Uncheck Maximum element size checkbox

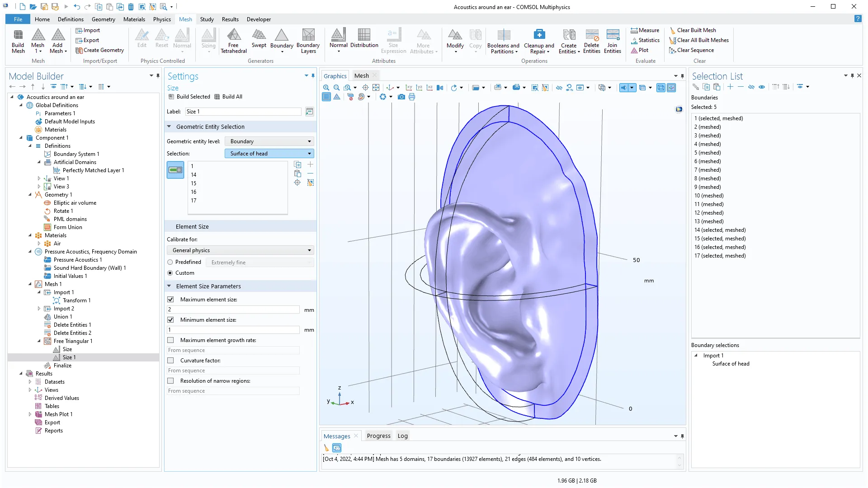[x=170, y=300]
